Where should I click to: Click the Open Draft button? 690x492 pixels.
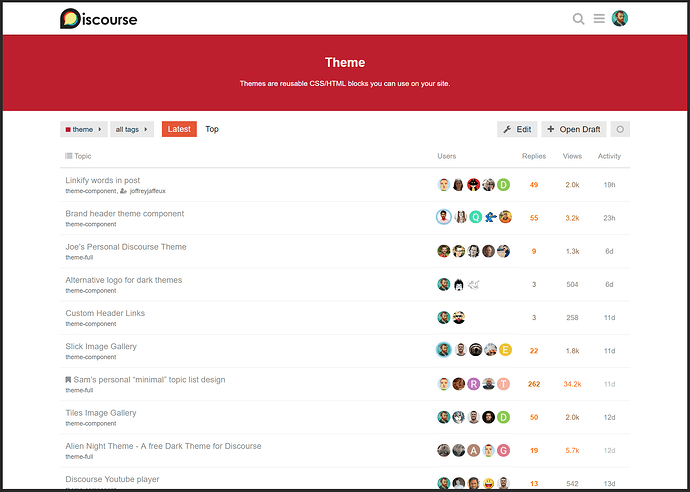click(x=574, y=129)
